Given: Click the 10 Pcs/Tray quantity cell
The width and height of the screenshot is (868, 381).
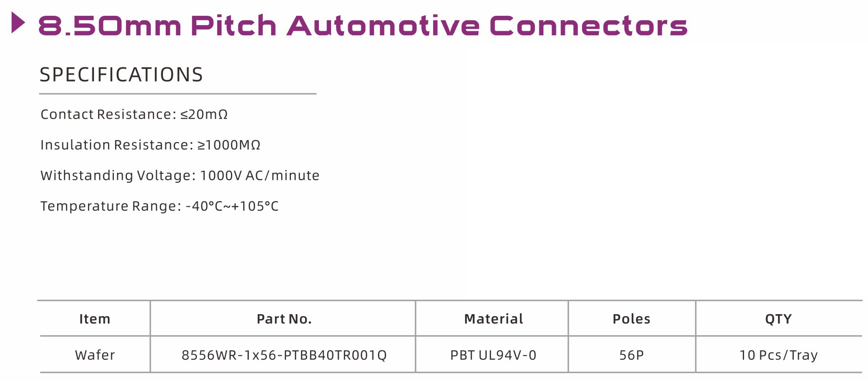Looking at the screenshot, I should [778, 355].
